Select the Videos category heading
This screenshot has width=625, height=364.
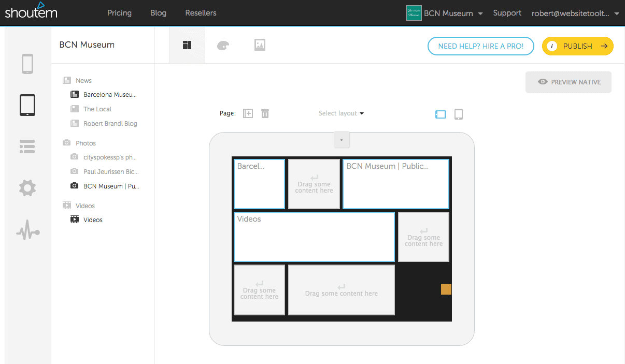79,206
